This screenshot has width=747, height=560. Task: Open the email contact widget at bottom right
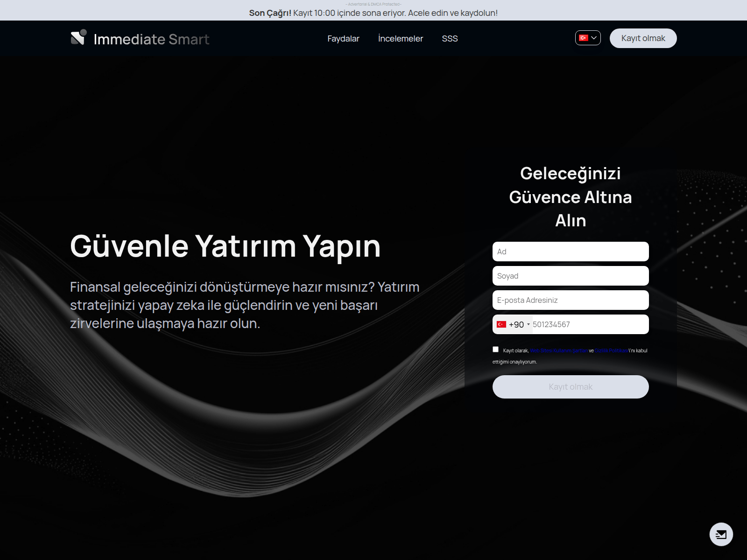tap(721, 535)
